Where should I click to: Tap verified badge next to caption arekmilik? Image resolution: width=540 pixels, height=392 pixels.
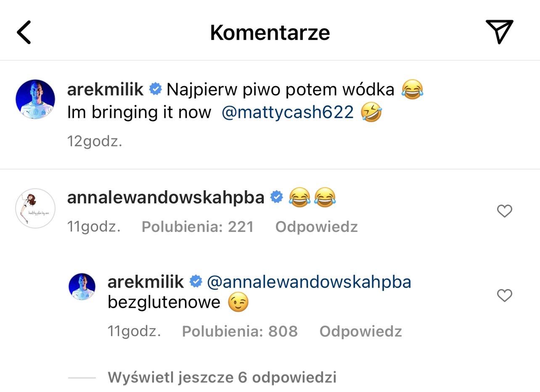pos(156,89)
